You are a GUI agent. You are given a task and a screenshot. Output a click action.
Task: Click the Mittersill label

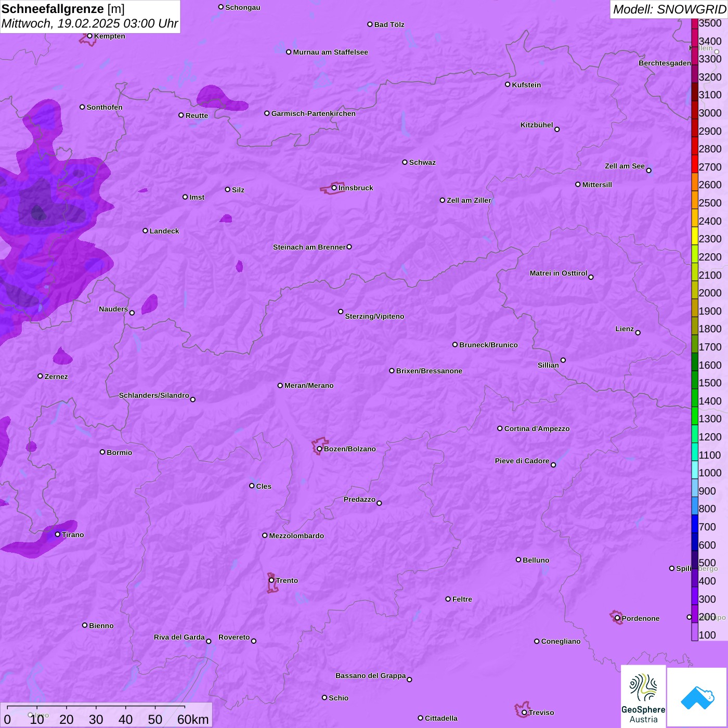click(597, 185)
